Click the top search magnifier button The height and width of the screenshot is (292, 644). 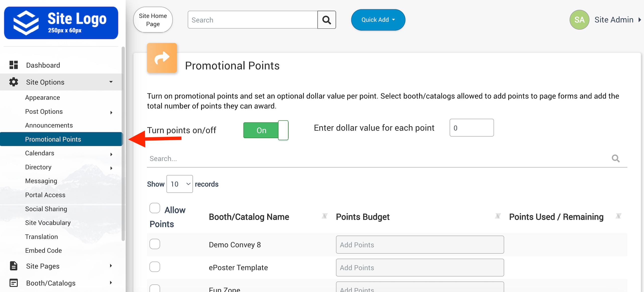point(327,20)
